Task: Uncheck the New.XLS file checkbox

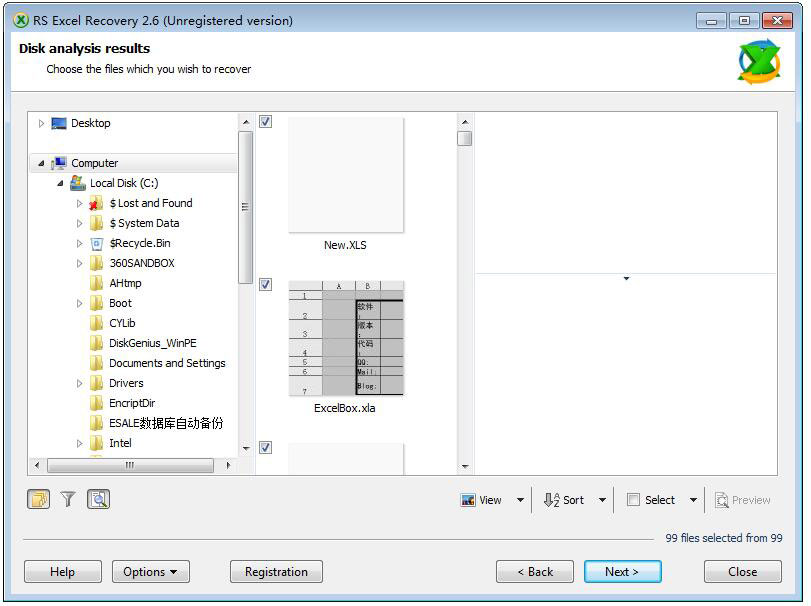Action: [265, 122]
